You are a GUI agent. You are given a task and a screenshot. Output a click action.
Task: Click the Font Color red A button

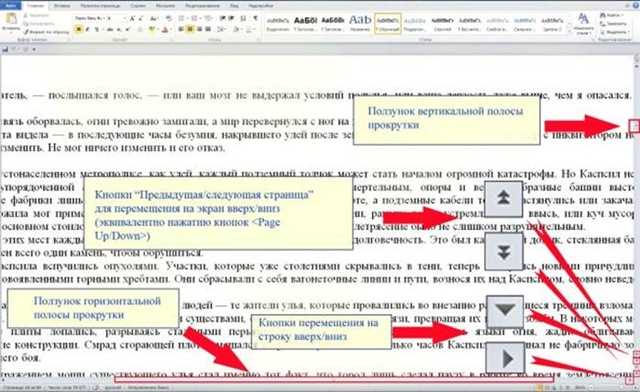165,30
